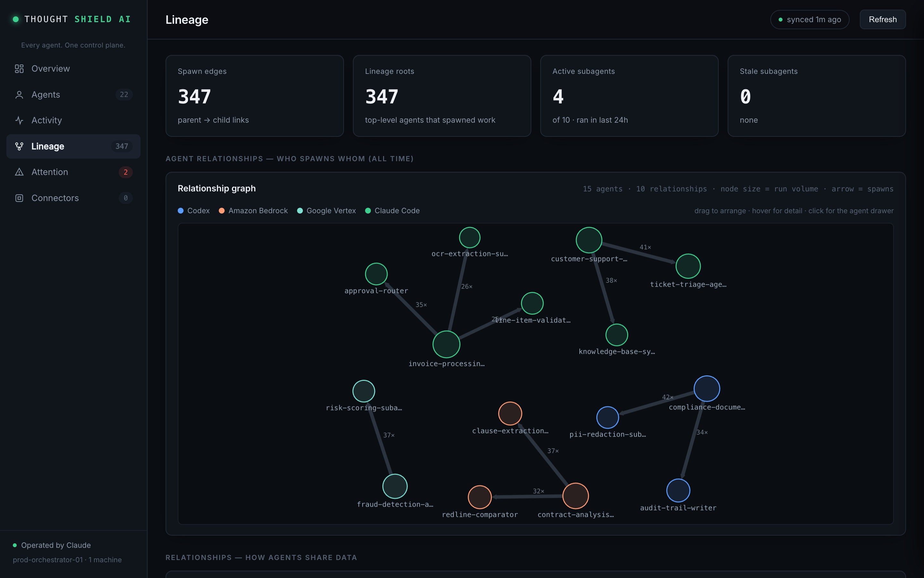Screen dimensions: 924x578
Task: Select the pii-redaction-sub… node
Action: (607, 417)
